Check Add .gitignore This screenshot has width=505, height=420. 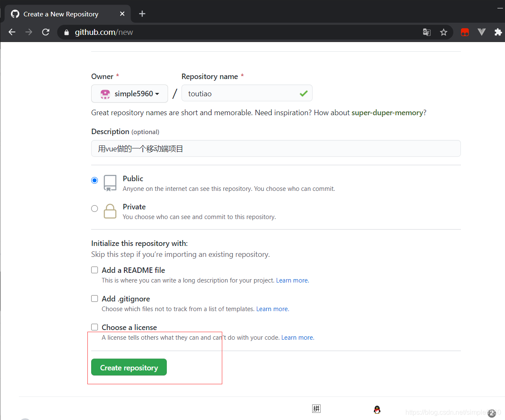point(95,298)
